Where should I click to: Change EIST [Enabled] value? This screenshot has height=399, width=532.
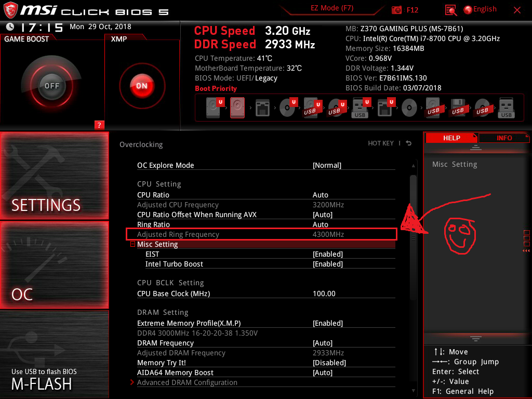(328, 254)
